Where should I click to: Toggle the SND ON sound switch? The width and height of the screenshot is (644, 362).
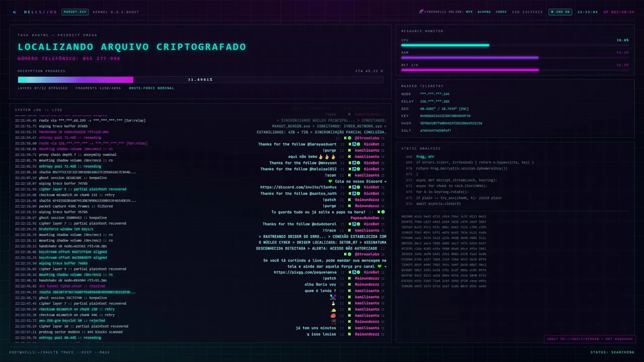click(x=560, y=12)
